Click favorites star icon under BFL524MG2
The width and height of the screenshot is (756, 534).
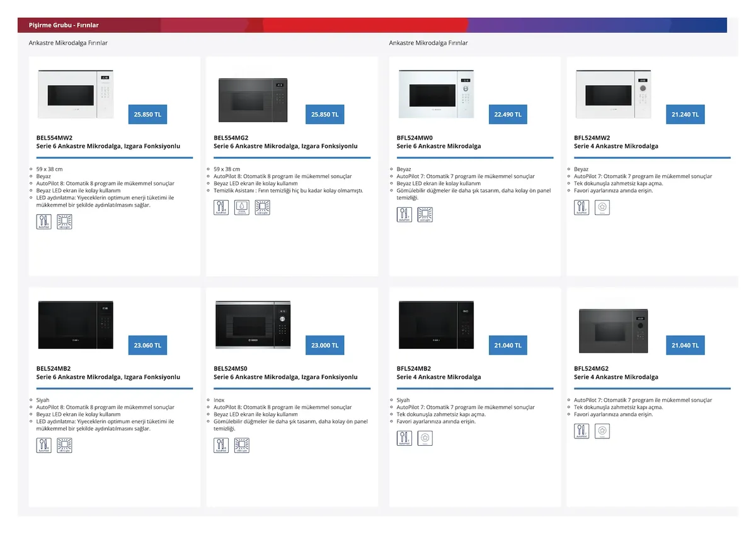[602, 431]
